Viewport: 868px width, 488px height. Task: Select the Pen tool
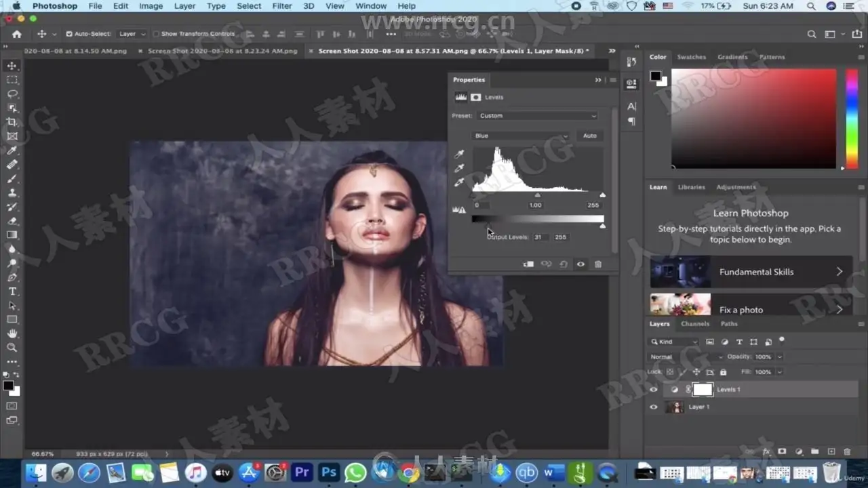click(x=12, y=277)
